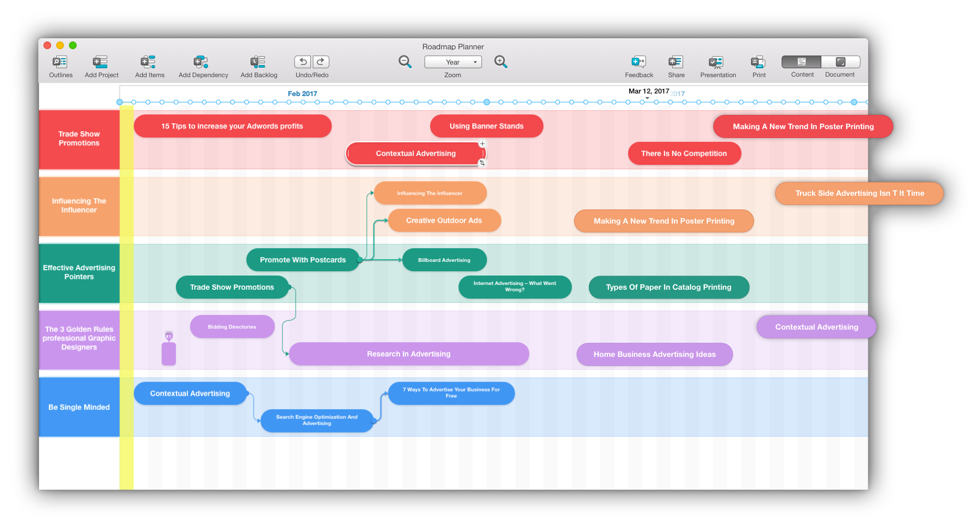Select Types Of Paper In Catalog Printing

(669, 287)
